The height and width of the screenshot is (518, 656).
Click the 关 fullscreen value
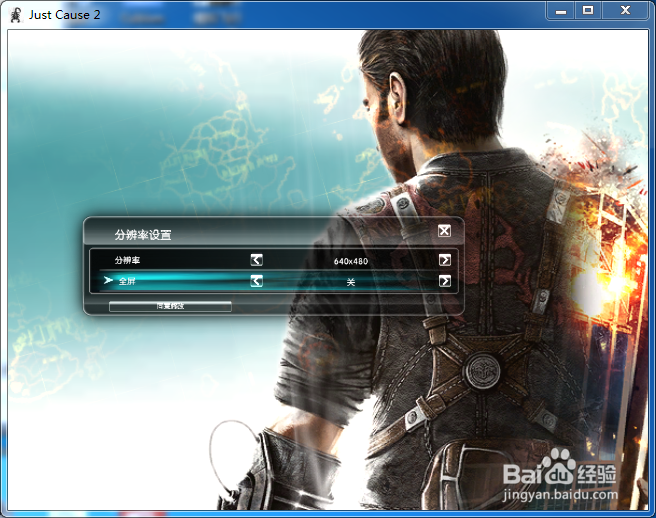tap(351, 282)
